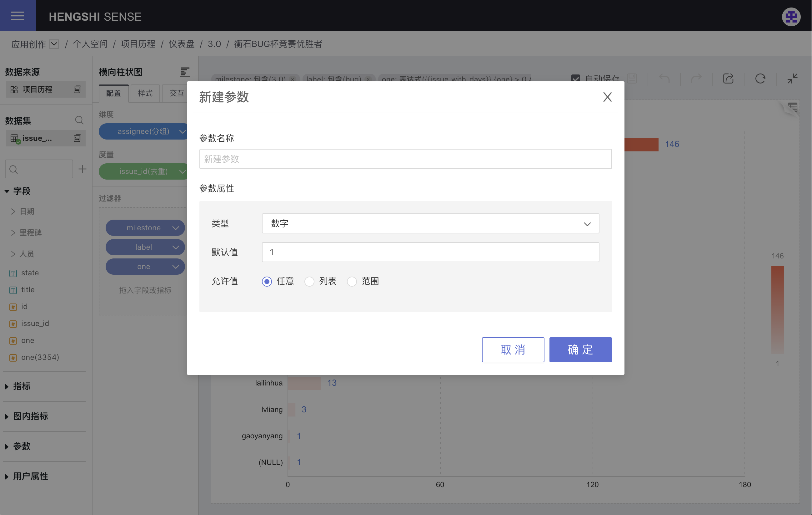Screen dimensions: 812x515
Task: Click the 确定 confirm button
Action: (580, 349)
